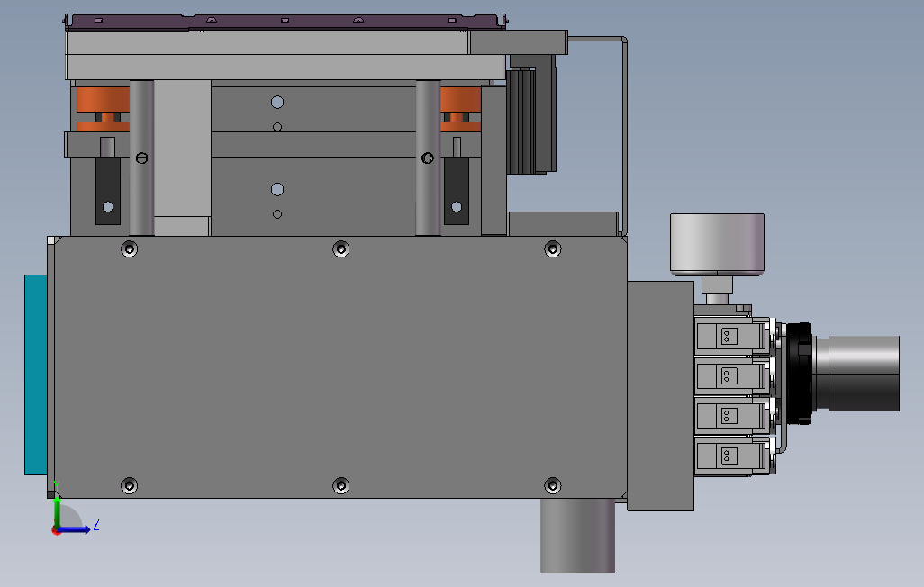
Task: Select the topmost connector block on the right
Action: coord(732,336)
